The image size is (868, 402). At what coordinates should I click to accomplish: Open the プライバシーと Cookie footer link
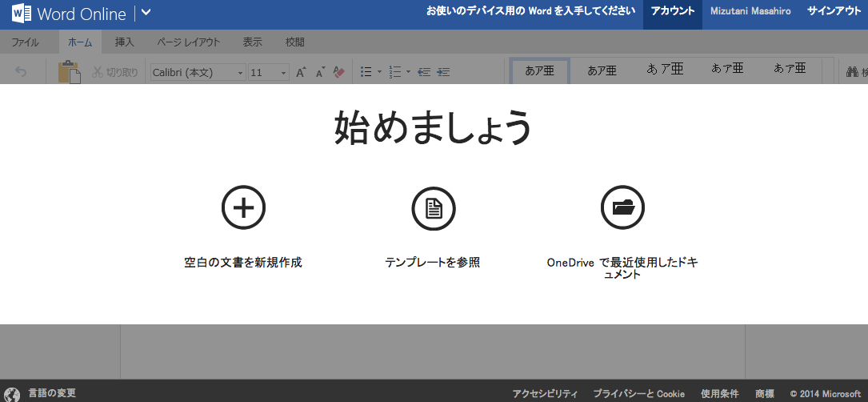(x=638, y=393)
